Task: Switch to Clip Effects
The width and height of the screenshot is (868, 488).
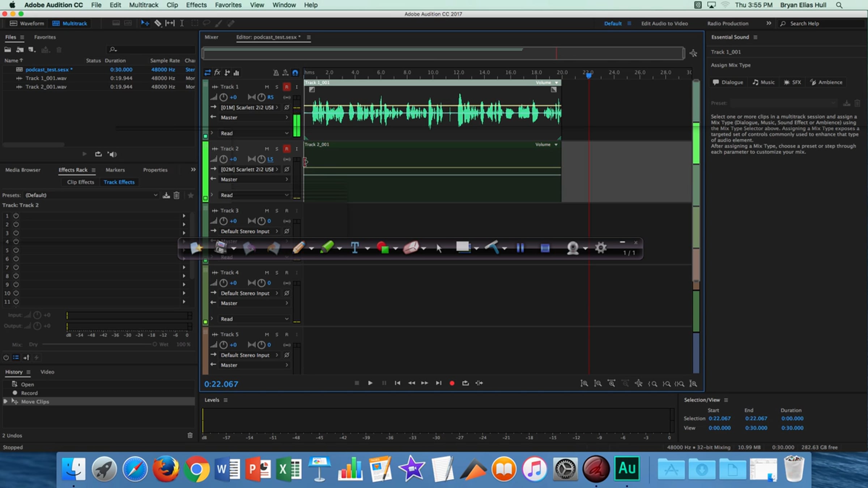Action: (x=80, y=182)
